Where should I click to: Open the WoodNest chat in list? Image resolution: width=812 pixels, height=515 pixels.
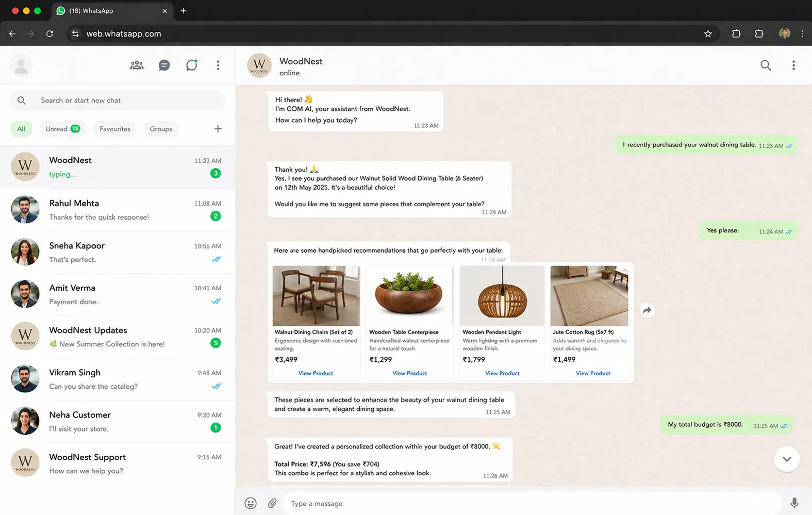pos(118,167)
